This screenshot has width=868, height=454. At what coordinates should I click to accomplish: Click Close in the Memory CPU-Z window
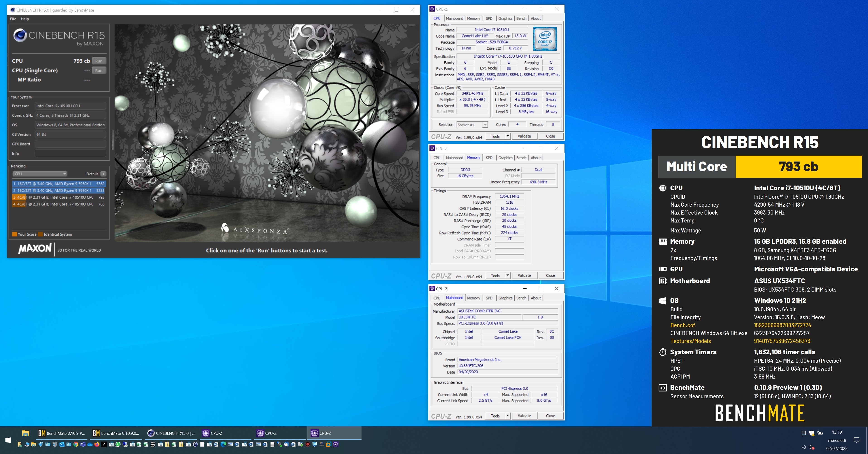550,275
